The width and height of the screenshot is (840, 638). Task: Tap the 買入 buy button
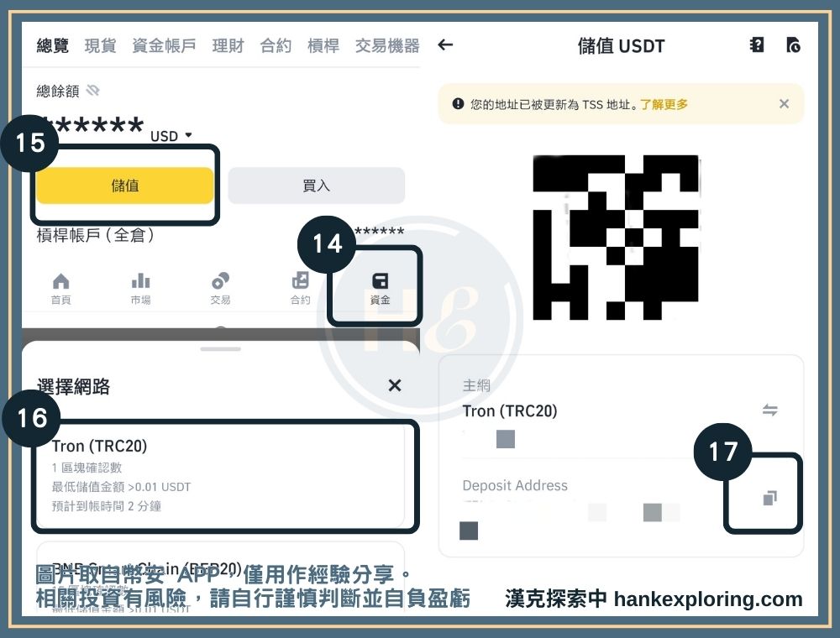[x=316, y=186]
